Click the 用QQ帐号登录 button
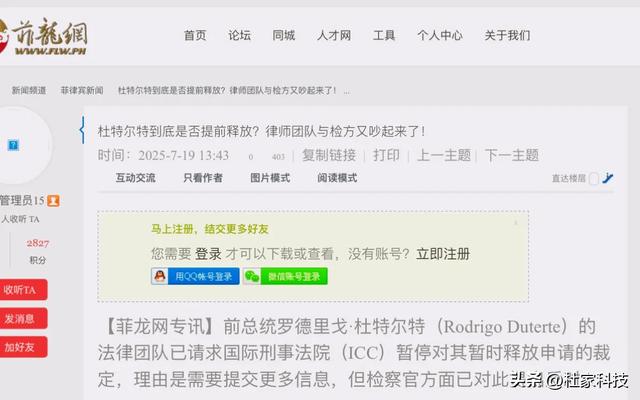The height and width of the screenshot is (400, 640). tap(195, 276)
